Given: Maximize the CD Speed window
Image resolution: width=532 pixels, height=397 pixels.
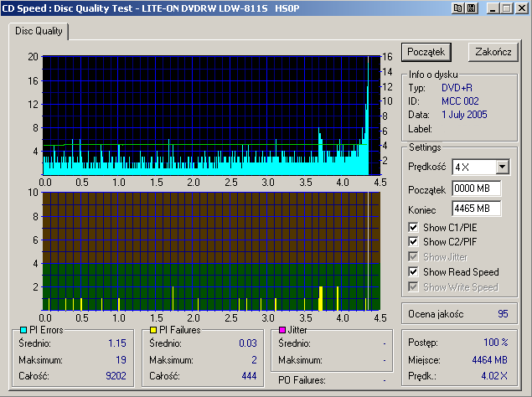Looking at the screenshot, I should coord(507,8).
